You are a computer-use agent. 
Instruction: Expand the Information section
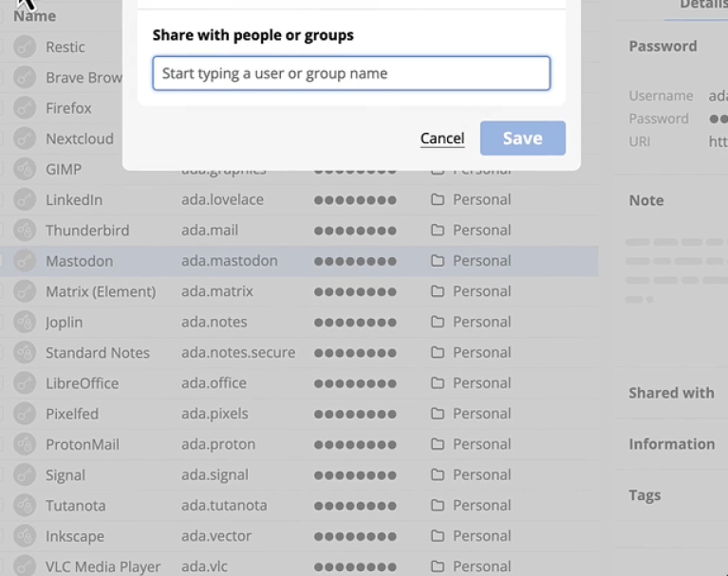(x=671, y=444)
